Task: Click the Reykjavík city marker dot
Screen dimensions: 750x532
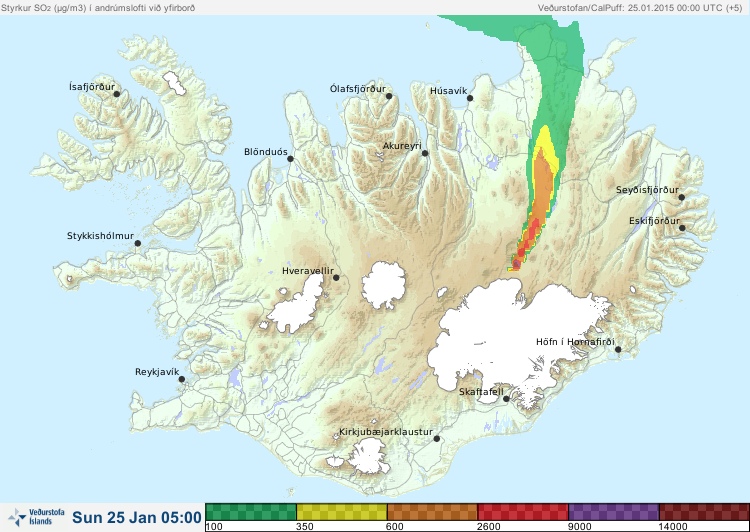Action: (x=182, y=379)
